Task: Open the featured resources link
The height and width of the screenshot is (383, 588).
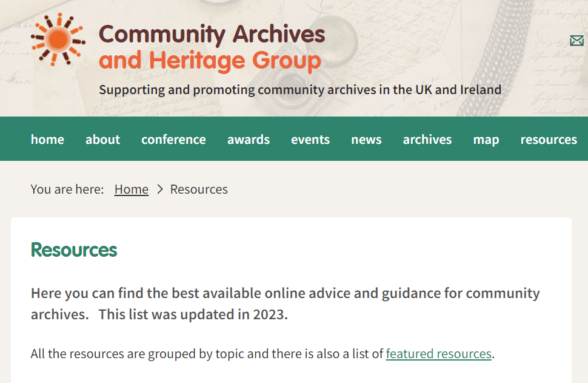Action: (438, 354)
